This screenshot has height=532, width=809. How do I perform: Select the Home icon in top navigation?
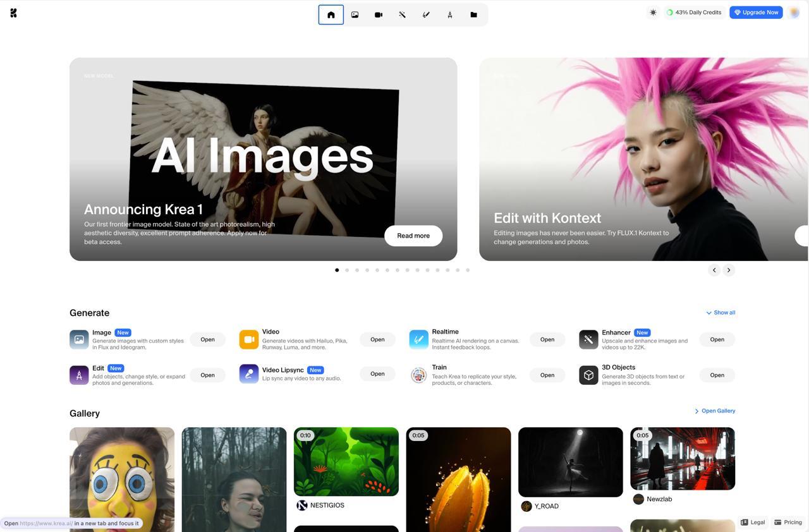pyautogui.click(x=331, y=15)
